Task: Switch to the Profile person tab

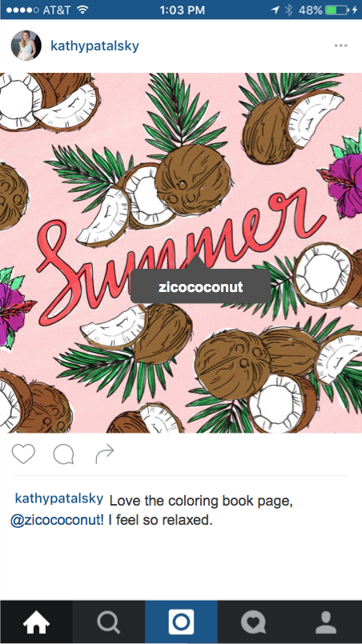Action: (x=326, y=622)
